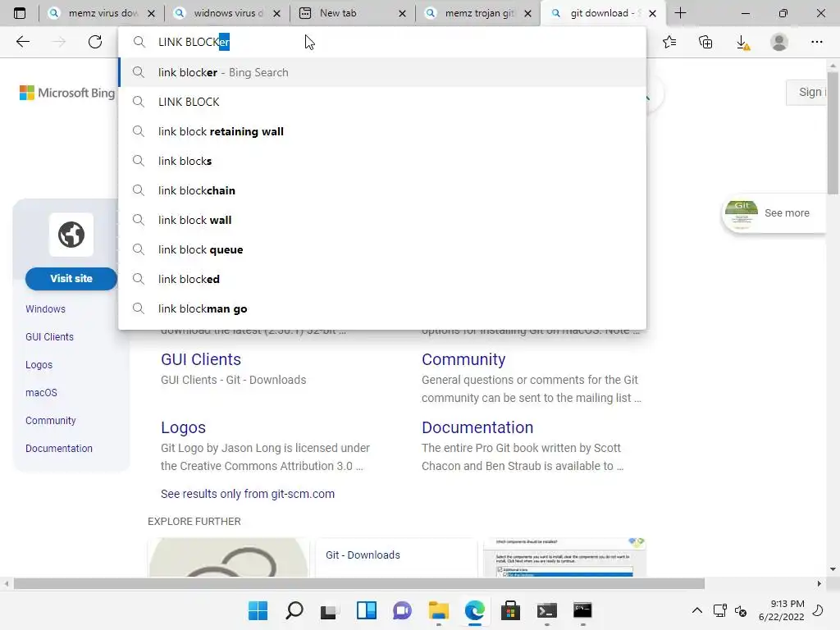
Task: Close the memz trojan git tab
Action: click(527, 13)
